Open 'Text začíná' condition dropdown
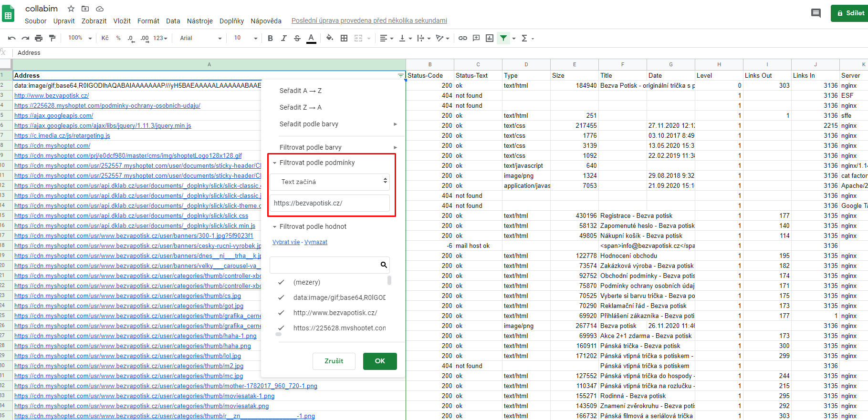 click(x=330, y=182)
